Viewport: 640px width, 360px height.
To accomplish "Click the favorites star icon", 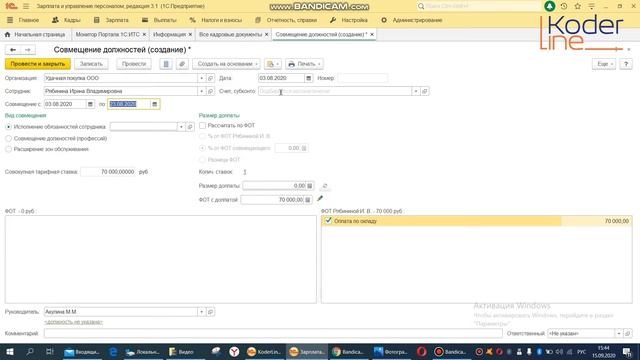I will point(578,6).
